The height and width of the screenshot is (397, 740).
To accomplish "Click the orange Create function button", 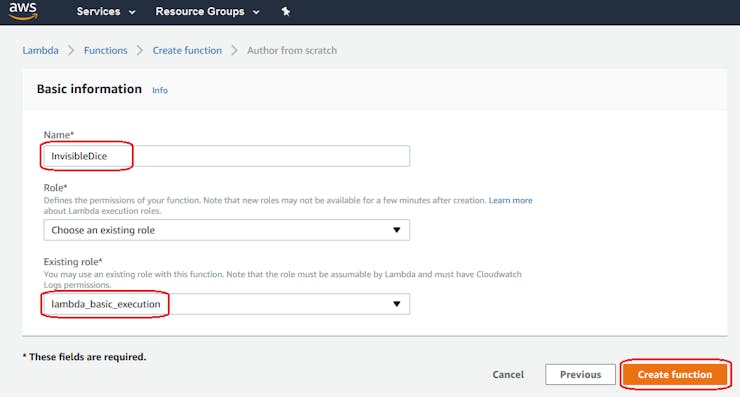I will (675, 374).
